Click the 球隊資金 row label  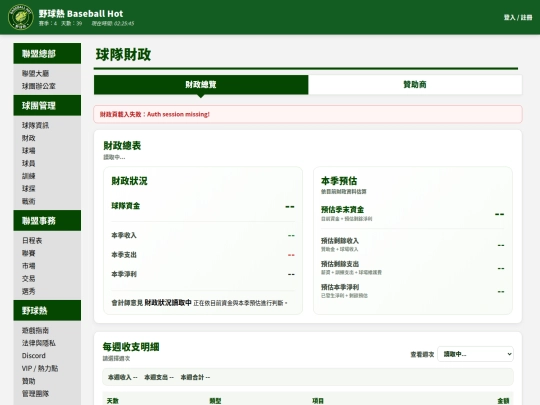tap(126, 206)
